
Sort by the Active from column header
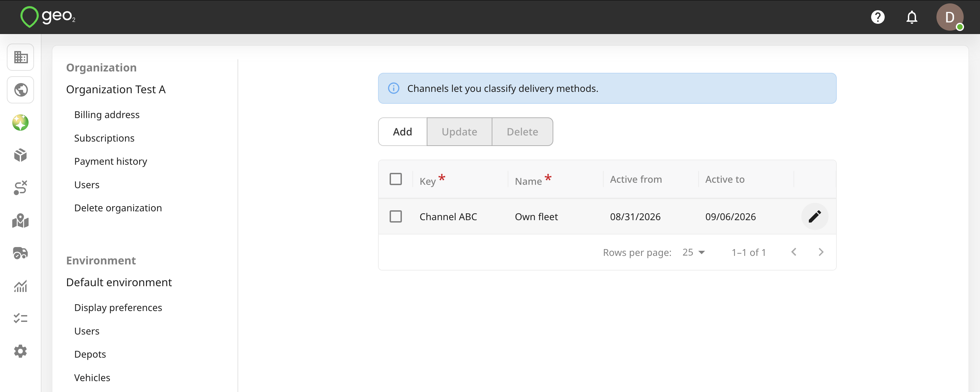click(x=636, y=179)
